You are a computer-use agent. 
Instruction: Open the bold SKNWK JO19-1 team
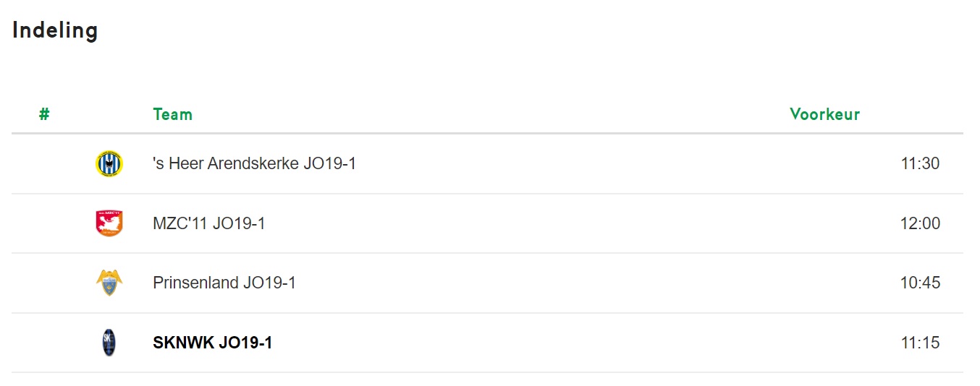[x=213, y=343]
